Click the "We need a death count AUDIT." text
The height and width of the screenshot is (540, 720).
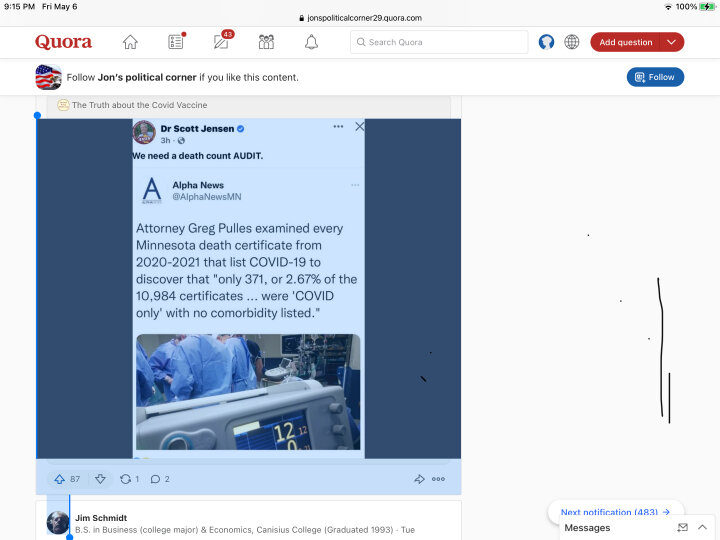pos(197,156)
